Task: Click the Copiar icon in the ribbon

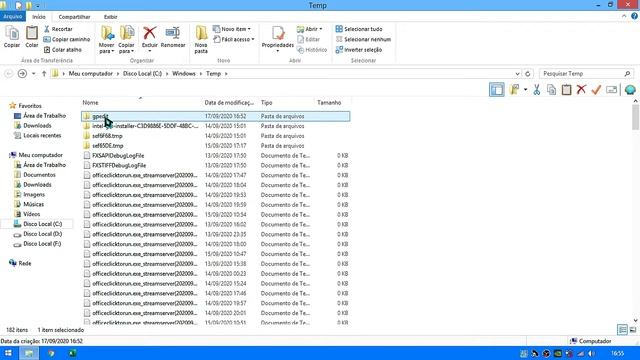Action: [x=12, y=33]
